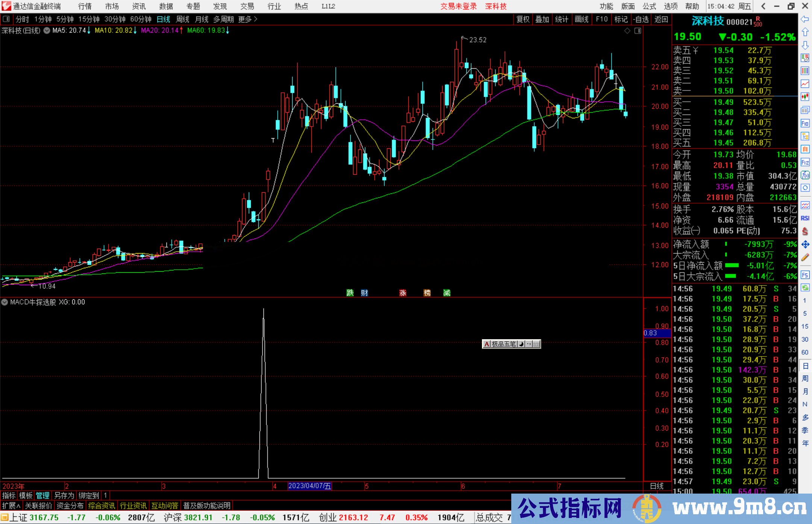The width and height of the screenshot is (812, 524).
Task: Click the 2023/04/07 date marker on timeline
Action: click(x=309, y=486)
